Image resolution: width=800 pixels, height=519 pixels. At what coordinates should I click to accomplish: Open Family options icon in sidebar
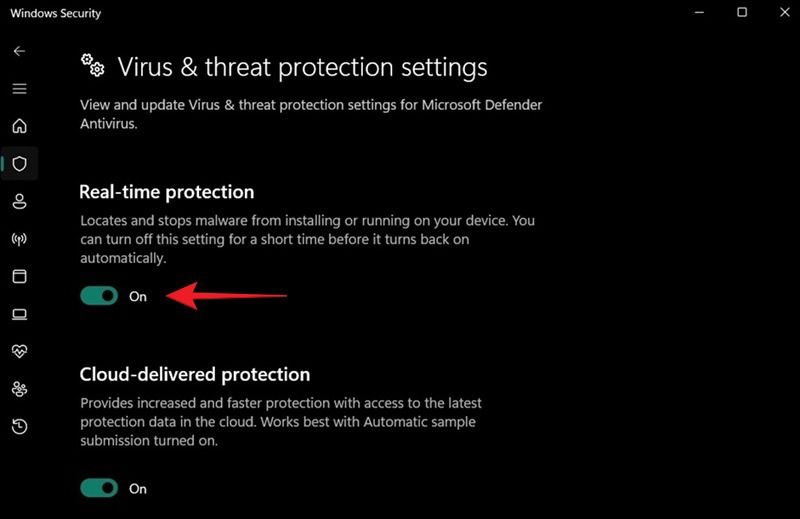pos(19,389)
